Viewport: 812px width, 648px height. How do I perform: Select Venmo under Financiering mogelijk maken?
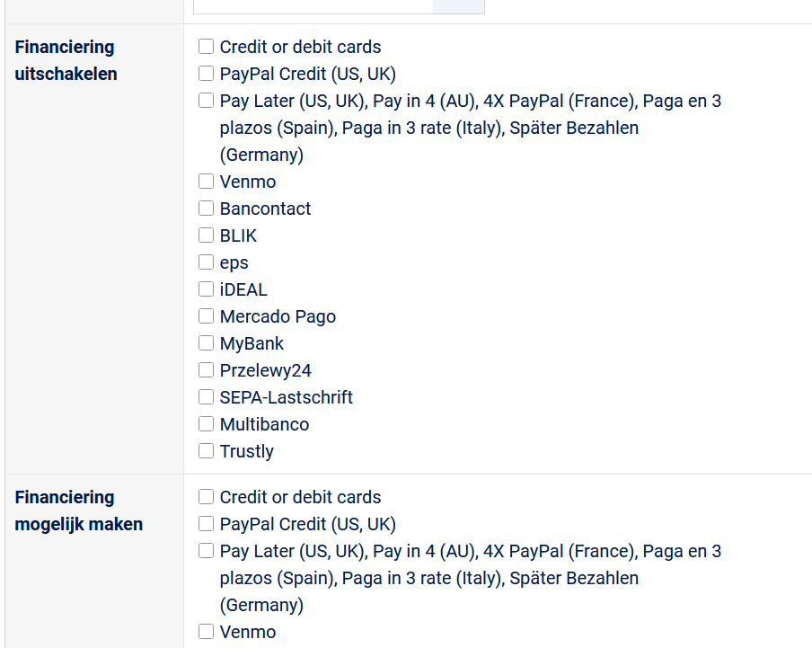[207, 632]
